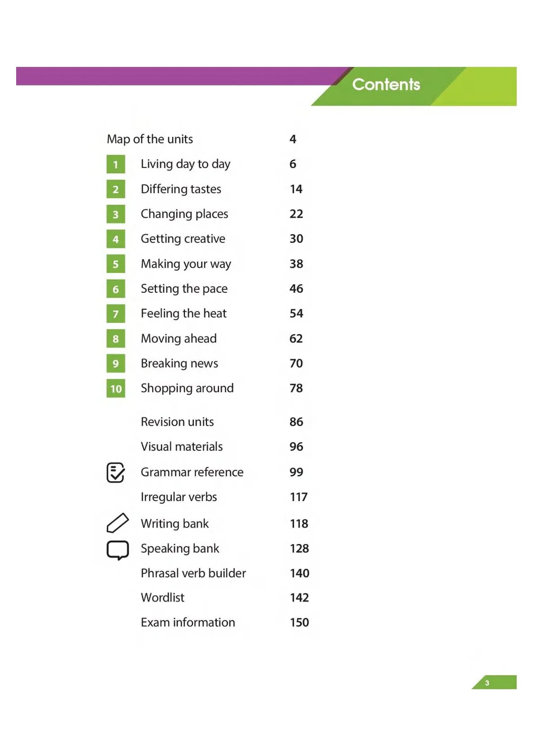Click the Contents header banner
Viewport: 534px width, 756px height.
(x=386, y=84)
